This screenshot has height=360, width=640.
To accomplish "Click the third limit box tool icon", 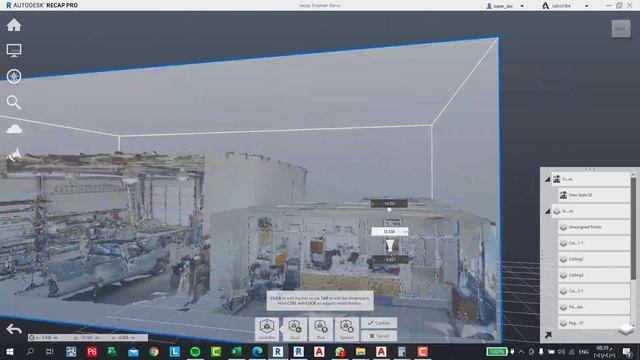I will [x=321, y=329].
